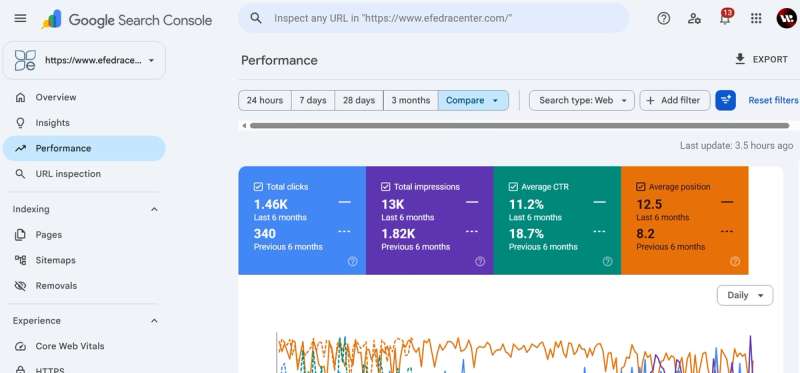This screenshot has width=800, height=373.
Task: Click the Performance trend icon
Action: point(20,148)
